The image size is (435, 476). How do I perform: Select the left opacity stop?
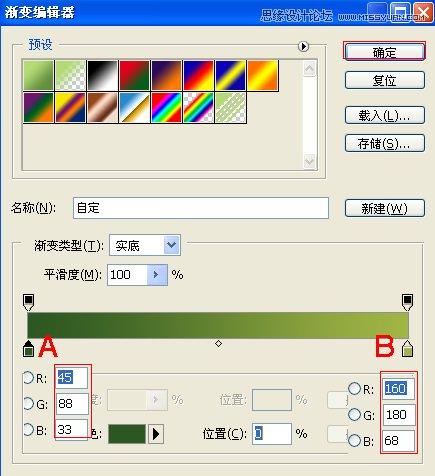click(x=29, y=302)
